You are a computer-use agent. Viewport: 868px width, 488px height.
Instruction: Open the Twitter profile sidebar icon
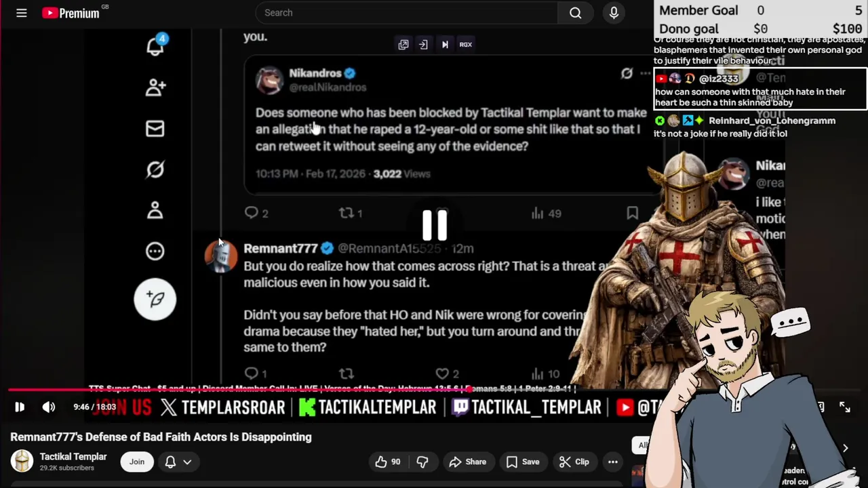tap(155, 211)
